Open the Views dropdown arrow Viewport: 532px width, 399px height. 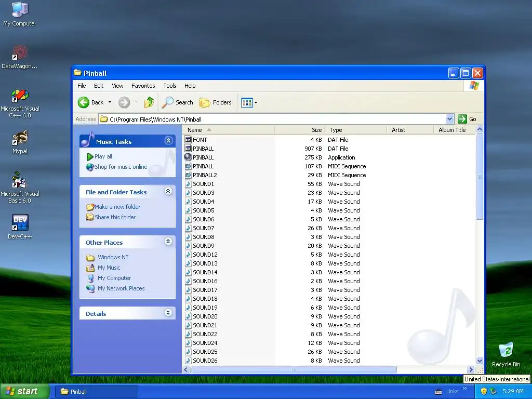coord(256,102)
